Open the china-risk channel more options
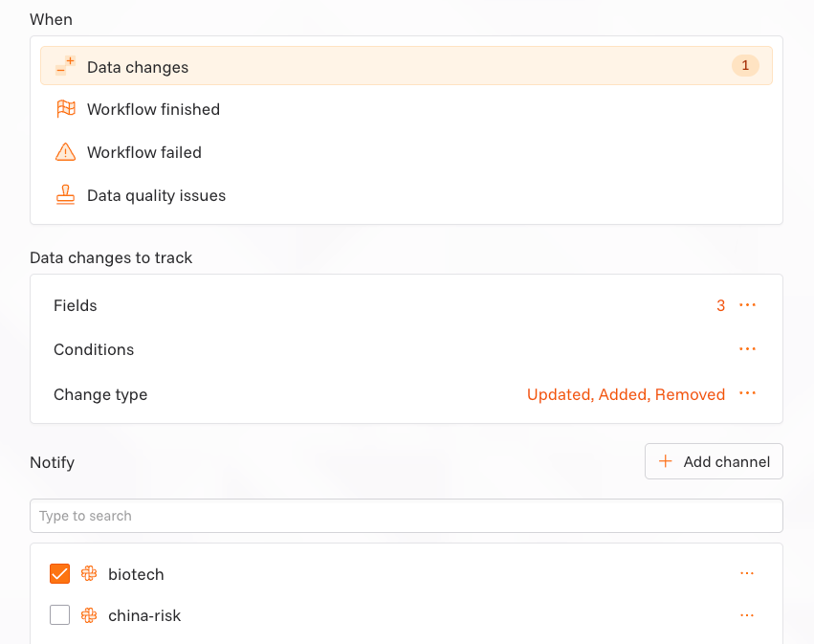Viewport: 814px width, 644px height. pos(747,615)
